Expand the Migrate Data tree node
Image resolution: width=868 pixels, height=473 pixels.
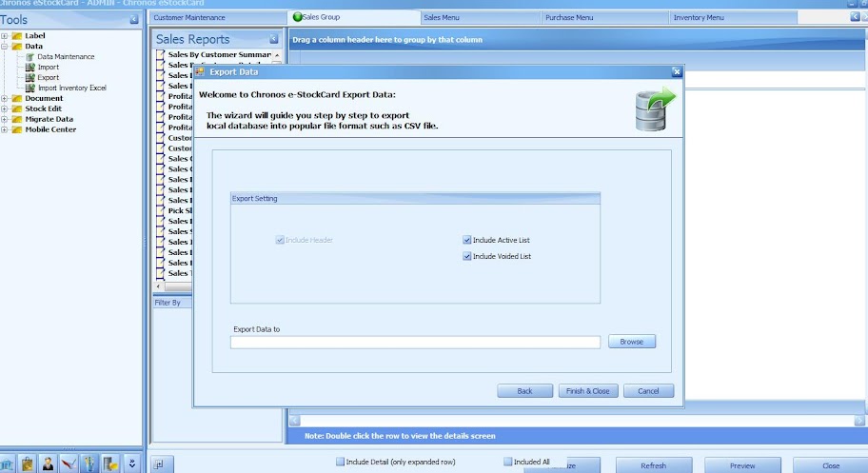coord(5,119)
